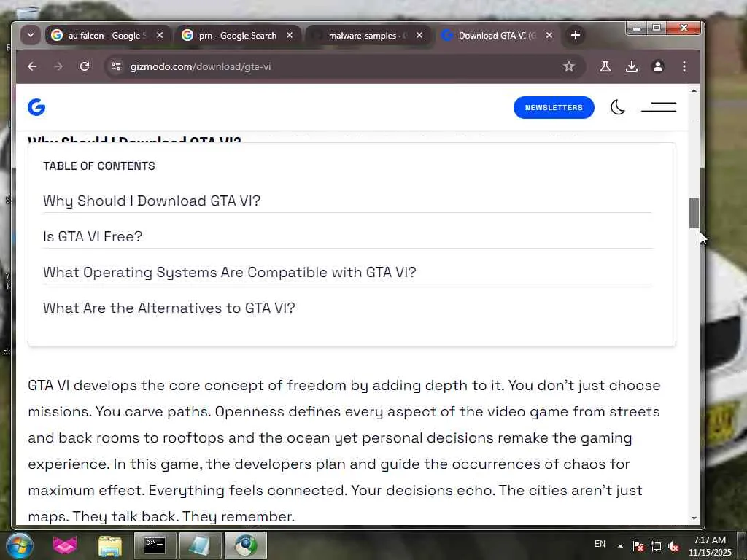Show hidden system tray icons

click(x=620, y=546)
